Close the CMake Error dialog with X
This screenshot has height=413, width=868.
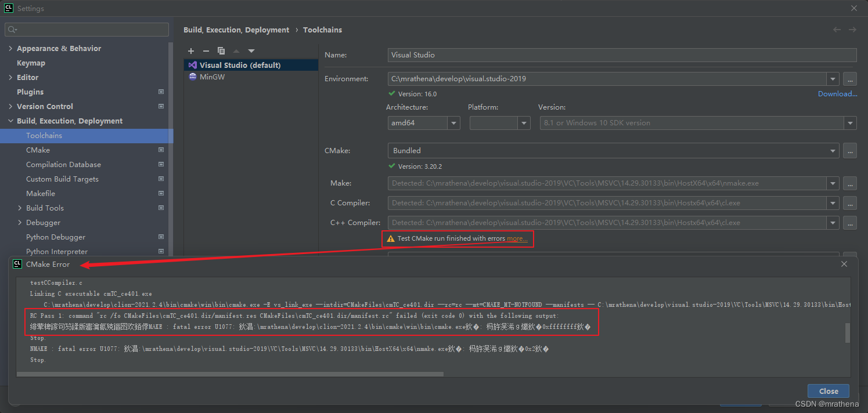(x=845, y=264)
